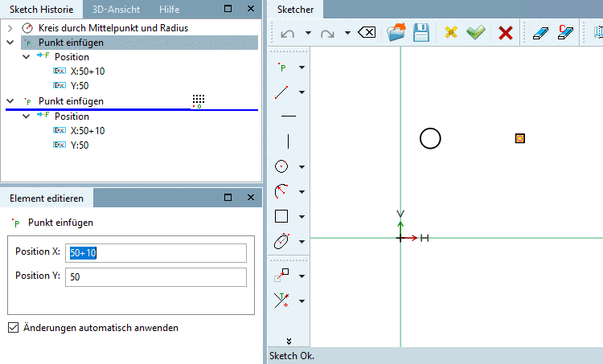Image resolution: width=603 pixels, height=364 pixels.
Task: Open the arc tool dropdown arrow
Action: coord(301,191)
